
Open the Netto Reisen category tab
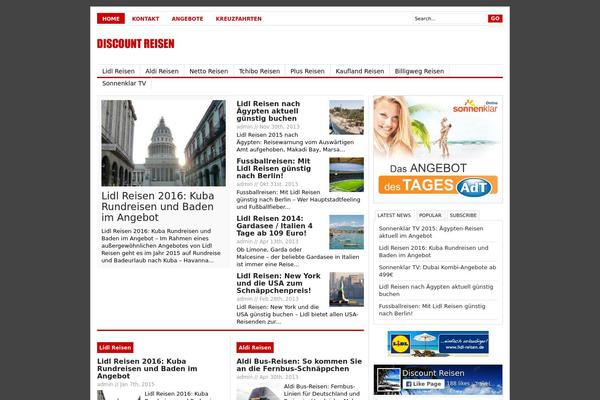click(209, 71)
